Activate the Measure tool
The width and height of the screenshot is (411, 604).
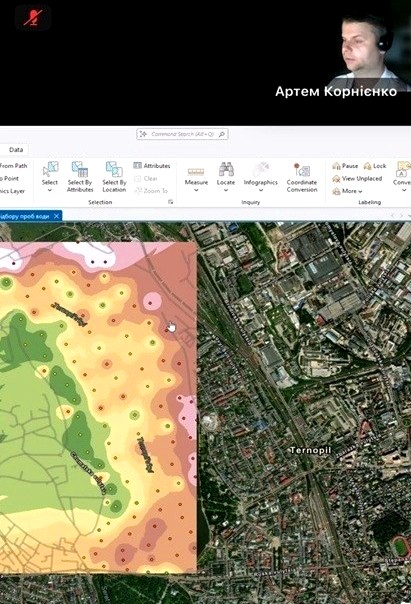coord(196,174)
